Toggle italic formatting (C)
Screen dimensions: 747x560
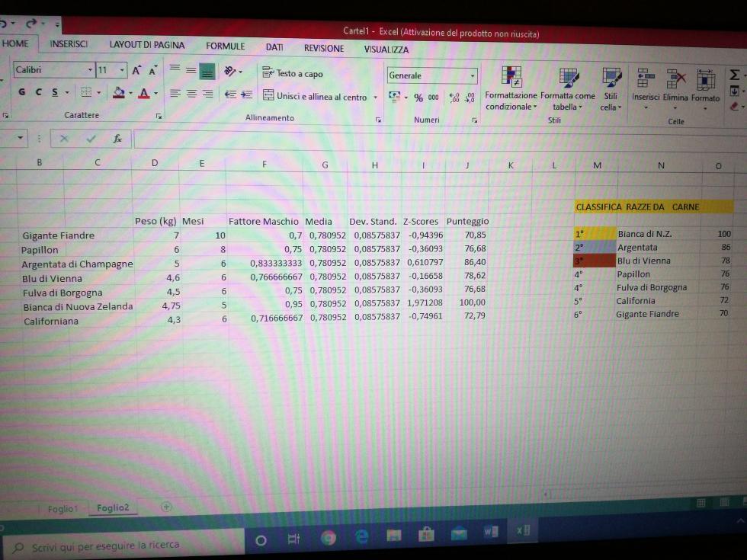pos(38,93)
